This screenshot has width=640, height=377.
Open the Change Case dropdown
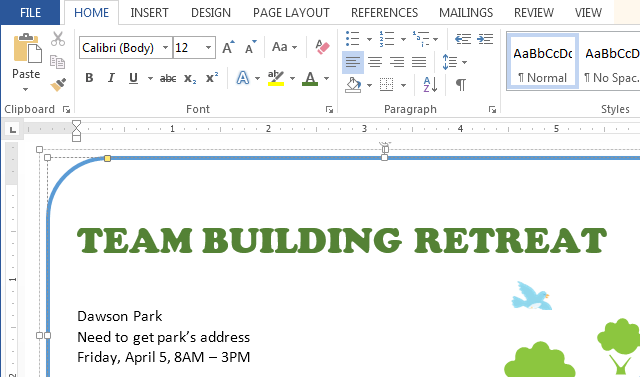pos(284,47)
